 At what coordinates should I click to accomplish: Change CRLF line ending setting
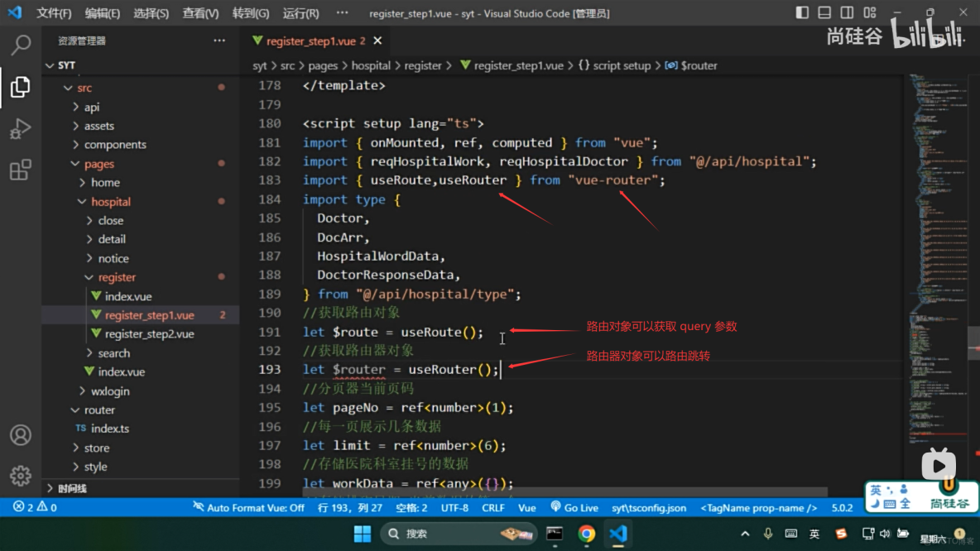click(x=493, y=507)
